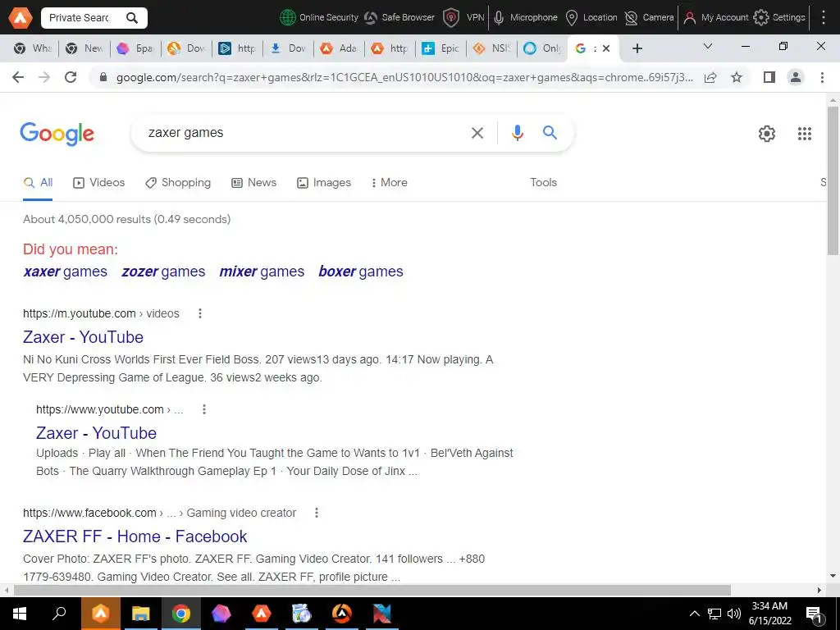Open the Chrome three-dot menu

pos(822,77)
